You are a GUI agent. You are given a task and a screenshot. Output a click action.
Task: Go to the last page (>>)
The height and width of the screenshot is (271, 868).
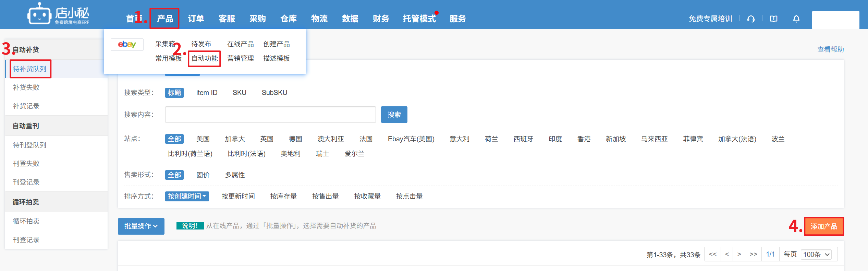click(x=753, y=254)
